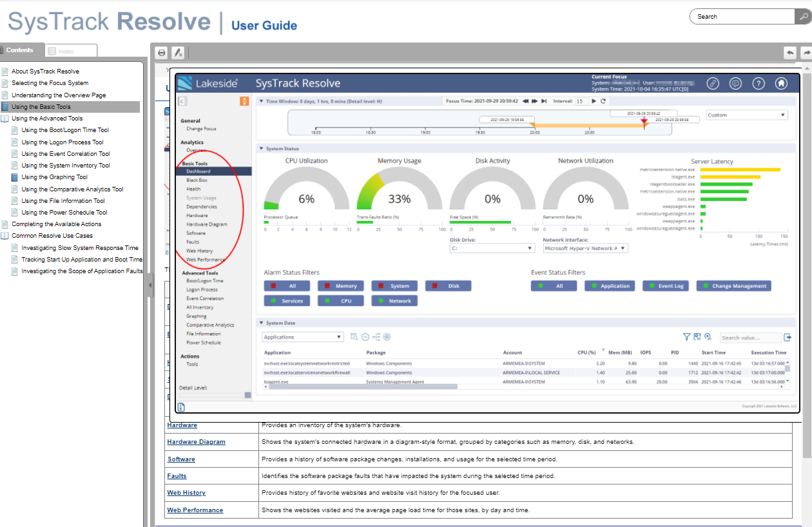Screen dimensions: 812x527
Task: Click the remove search highlight icon
Action: pyautogui.click(x=179, y=53)
